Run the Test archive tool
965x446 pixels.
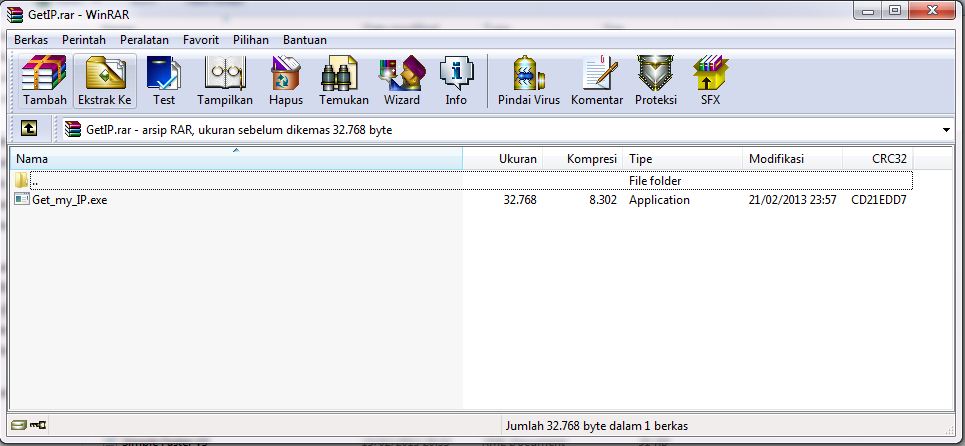coord(164,81)
